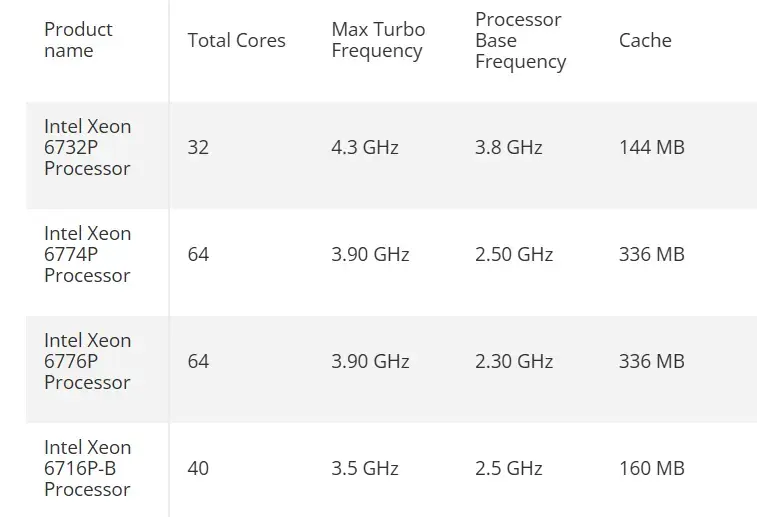Select the 40 cores cell
The height and width of the screenshot is (517, 757).
click(198, 468)
